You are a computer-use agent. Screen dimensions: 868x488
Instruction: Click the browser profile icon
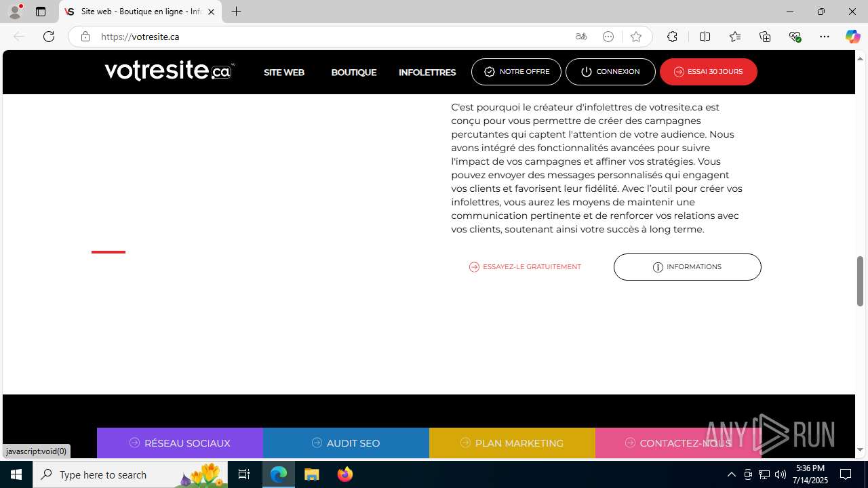[15, 12]
